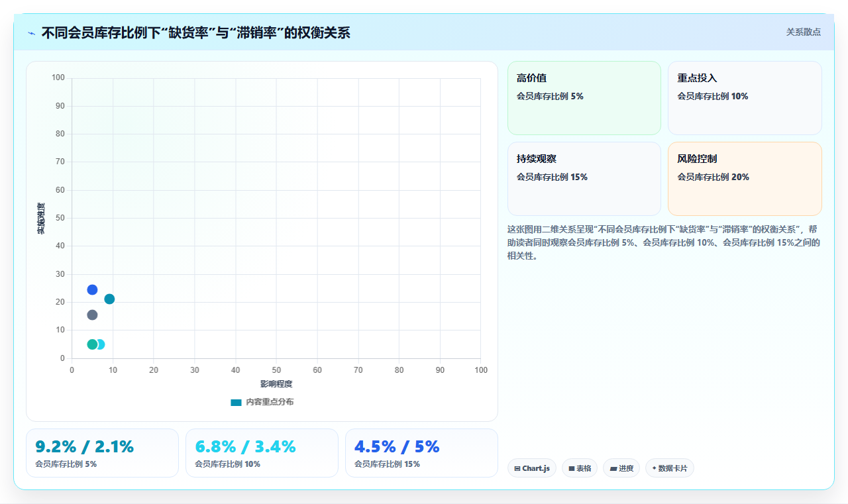Click the 9.2% / 2.1% stat card

point(102,453)
